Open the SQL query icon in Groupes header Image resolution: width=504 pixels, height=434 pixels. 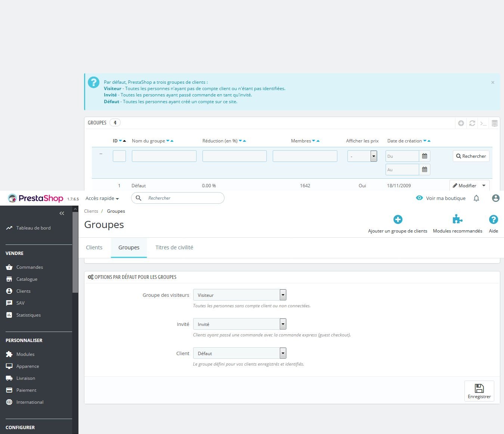(483, 123)
